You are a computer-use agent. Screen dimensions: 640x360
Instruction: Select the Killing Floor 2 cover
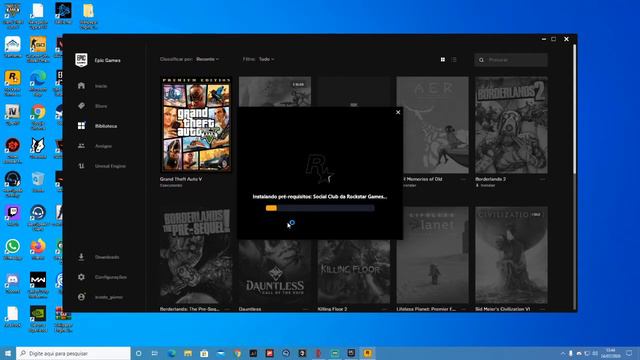tap(354, 271)
